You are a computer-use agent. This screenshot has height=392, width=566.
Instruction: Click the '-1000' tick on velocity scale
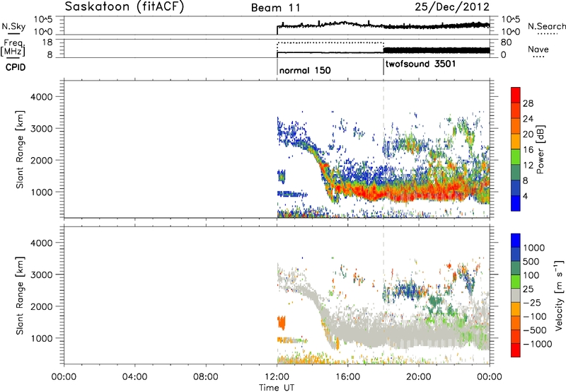(x=538, y=344)
